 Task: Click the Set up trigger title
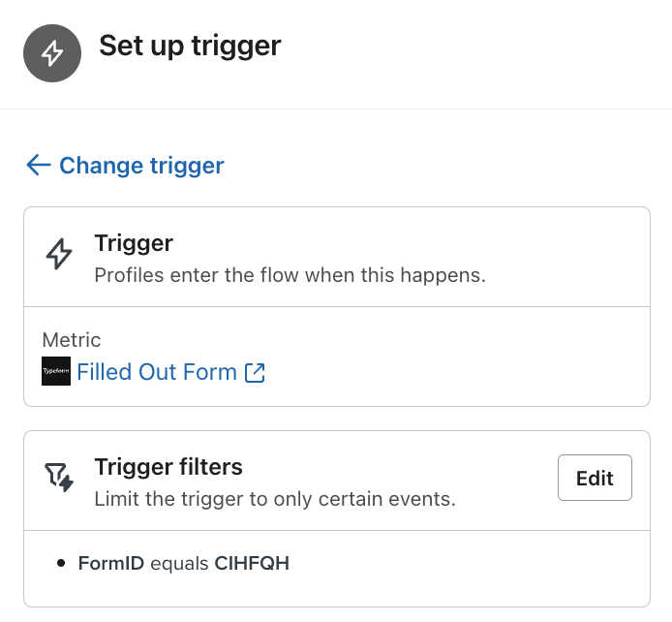click(190, 46)
